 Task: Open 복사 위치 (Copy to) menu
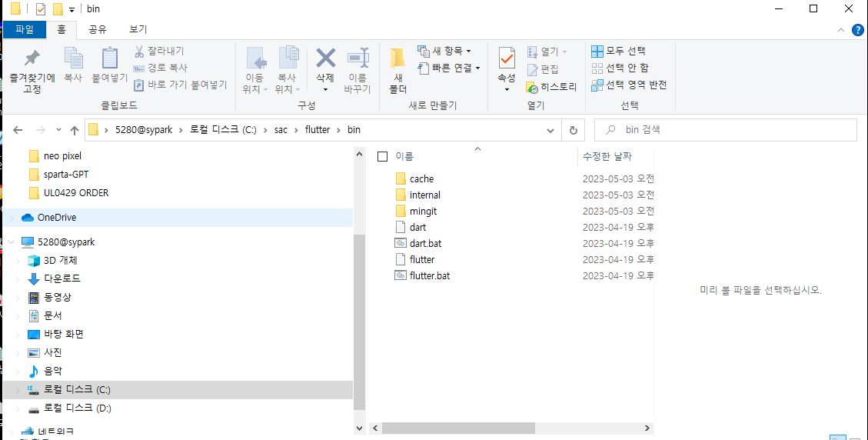(288, 71)
